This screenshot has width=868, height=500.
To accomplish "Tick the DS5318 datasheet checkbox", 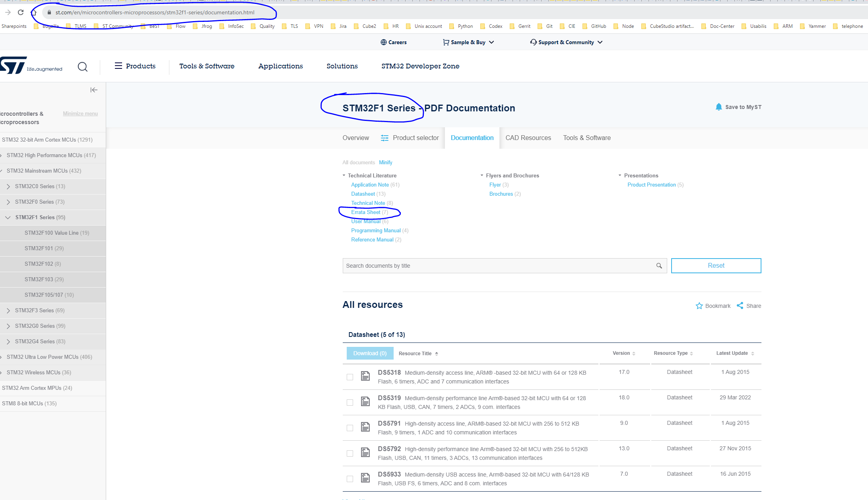I will [x=350, y=377].
